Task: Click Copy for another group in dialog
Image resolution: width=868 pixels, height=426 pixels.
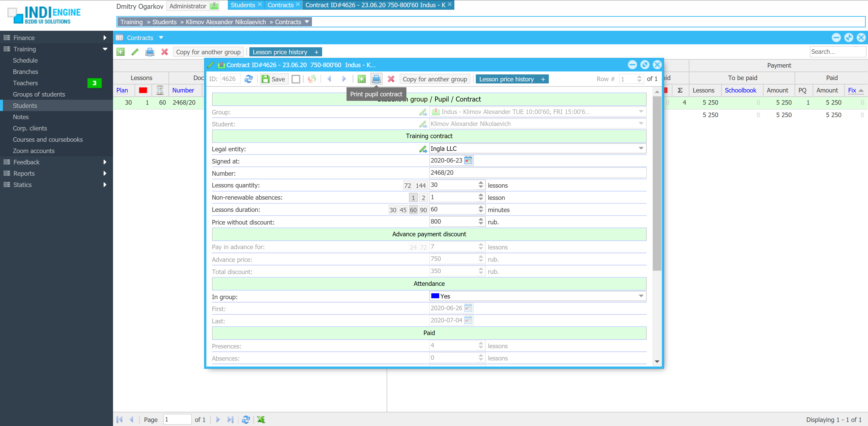Action: [434, 79]
